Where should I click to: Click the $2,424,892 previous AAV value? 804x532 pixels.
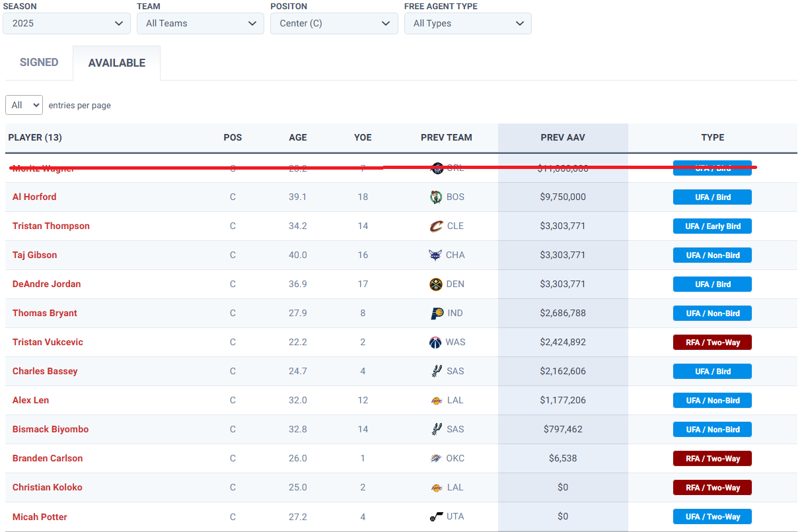coord(563,342)
